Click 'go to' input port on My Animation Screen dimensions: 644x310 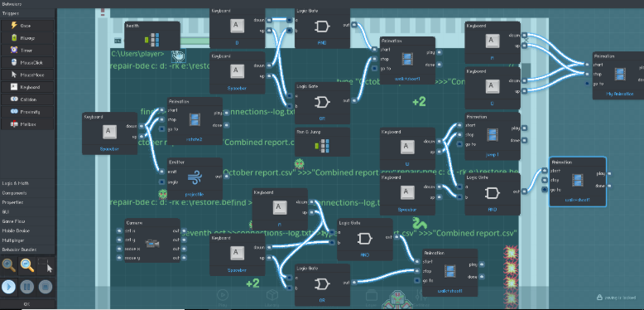(588, 84)
